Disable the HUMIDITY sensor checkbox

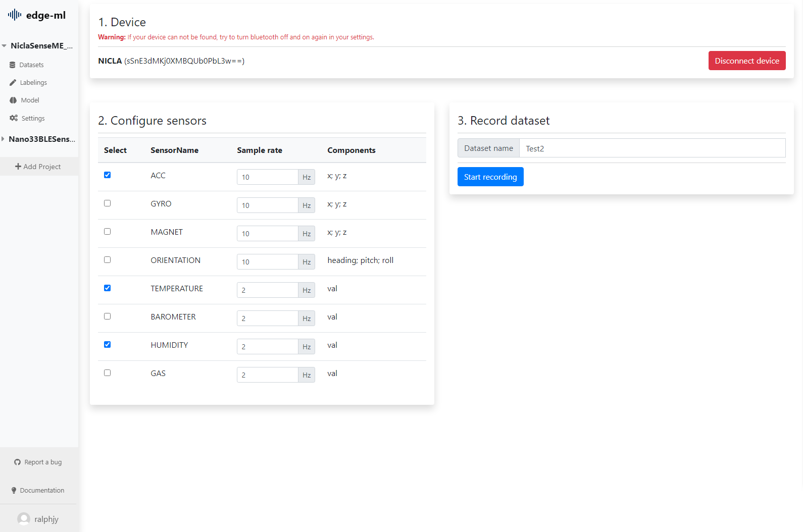(107, 345)
